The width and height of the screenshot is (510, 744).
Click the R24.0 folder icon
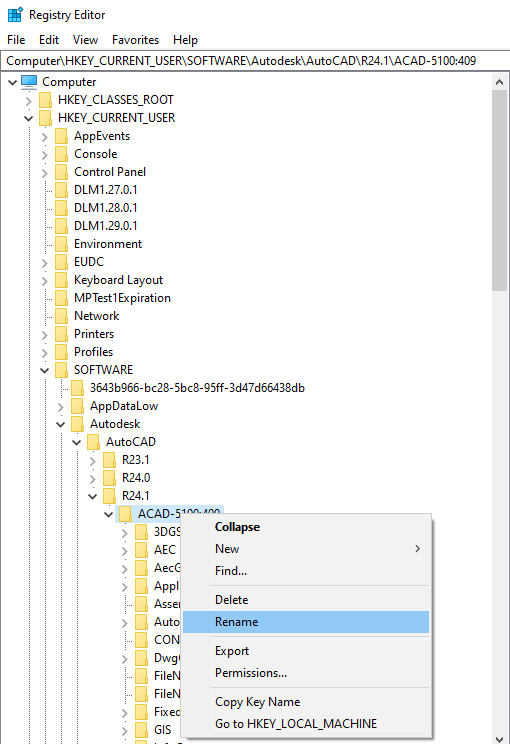[110, 479]
